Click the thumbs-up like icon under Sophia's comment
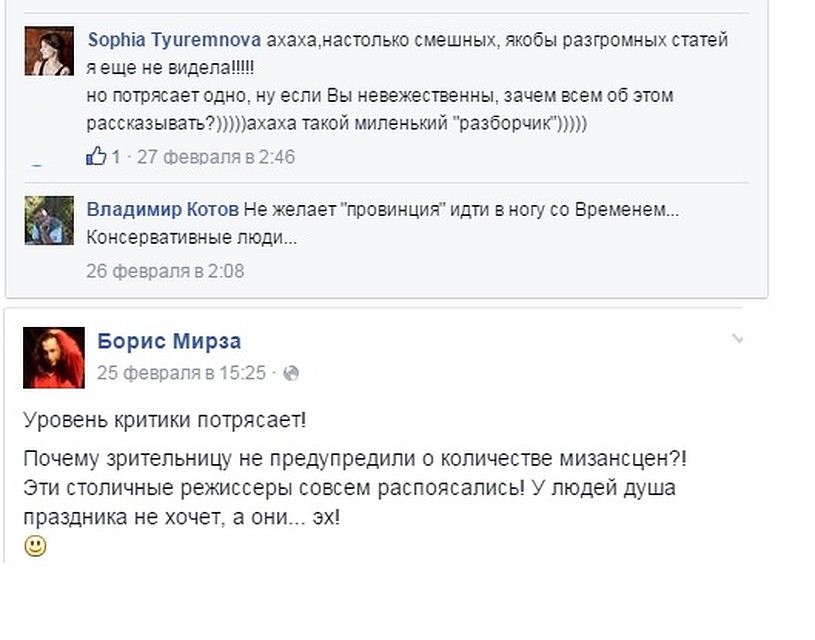 96,156
